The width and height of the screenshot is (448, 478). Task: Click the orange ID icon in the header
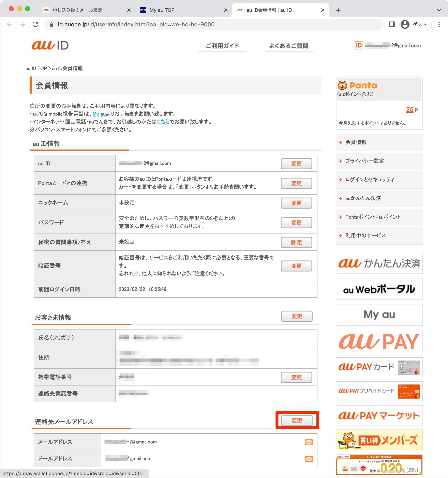[x=358, y=45]
